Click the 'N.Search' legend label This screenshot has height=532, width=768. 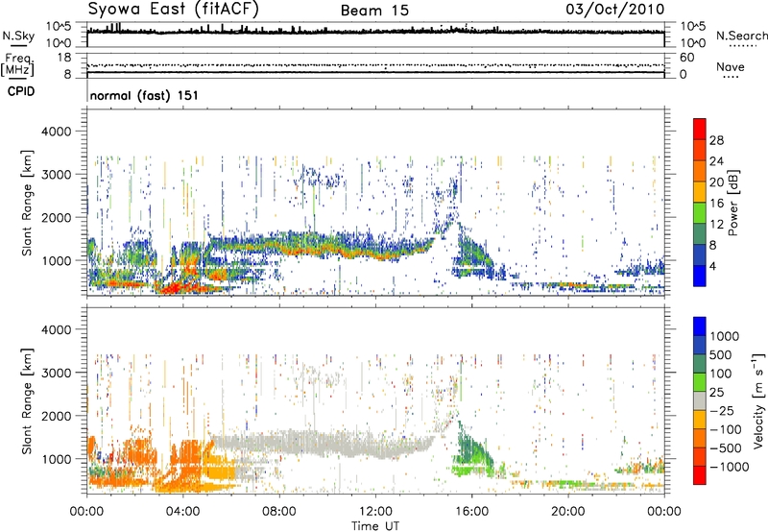[x=741, y=36]
